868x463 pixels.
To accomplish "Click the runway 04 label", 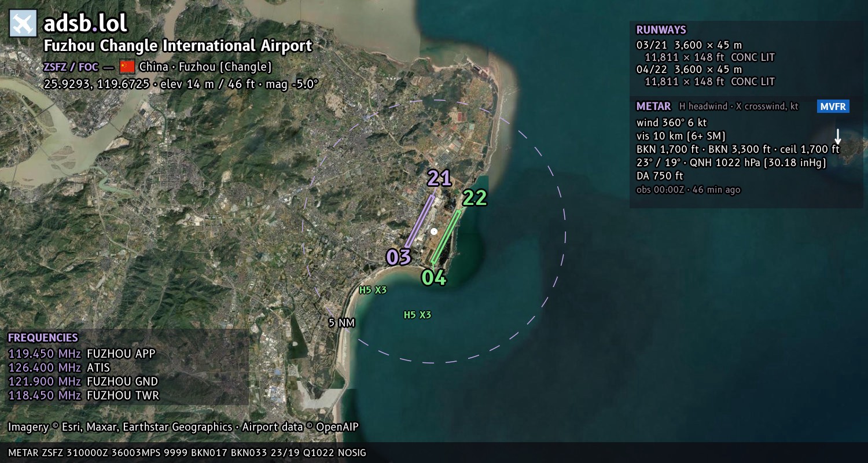I will (434, 278).
